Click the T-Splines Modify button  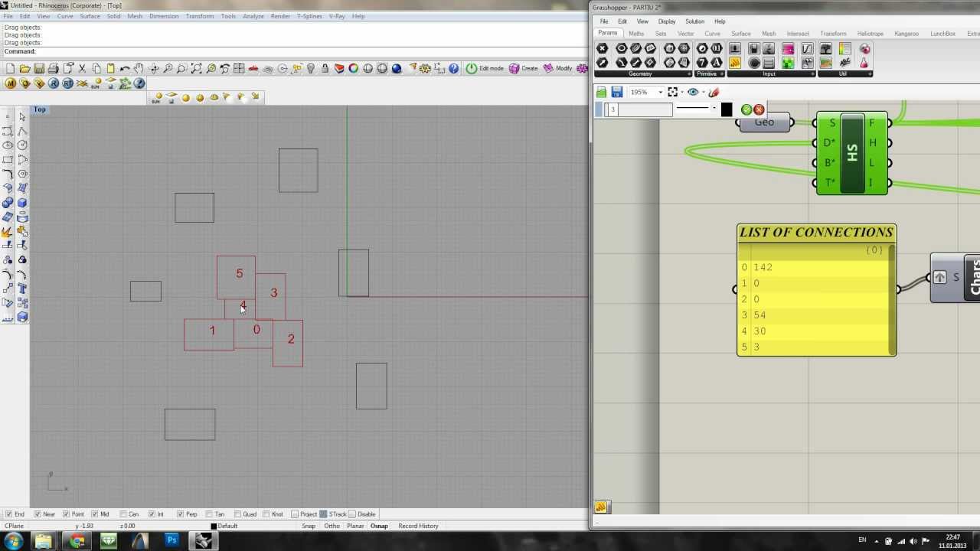click(x=558, y=68)
